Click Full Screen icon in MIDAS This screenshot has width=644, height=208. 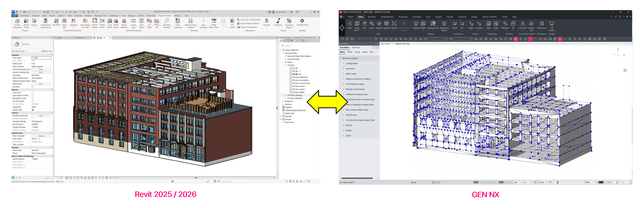[551, 26]
